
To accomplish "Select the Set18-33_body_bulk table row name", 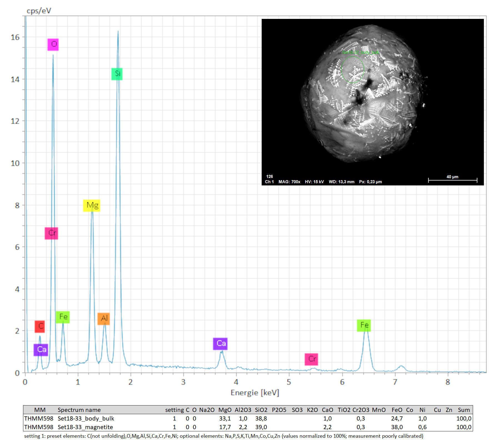I will [86, 419].
